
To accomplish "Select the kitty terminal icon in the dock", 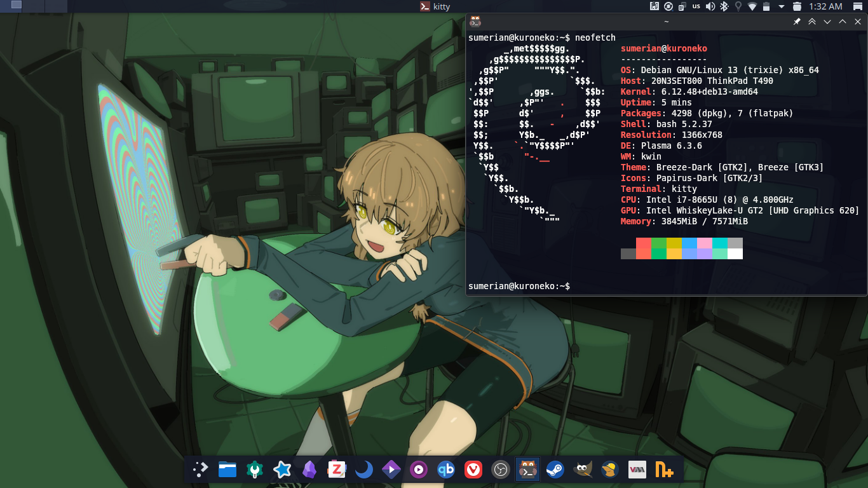I will tap(527, 470).
